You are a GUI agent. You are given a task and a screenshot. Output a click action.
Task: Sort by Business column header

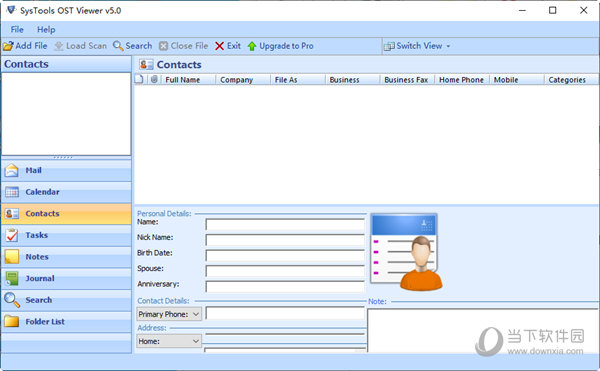click(x=344, y=80)
